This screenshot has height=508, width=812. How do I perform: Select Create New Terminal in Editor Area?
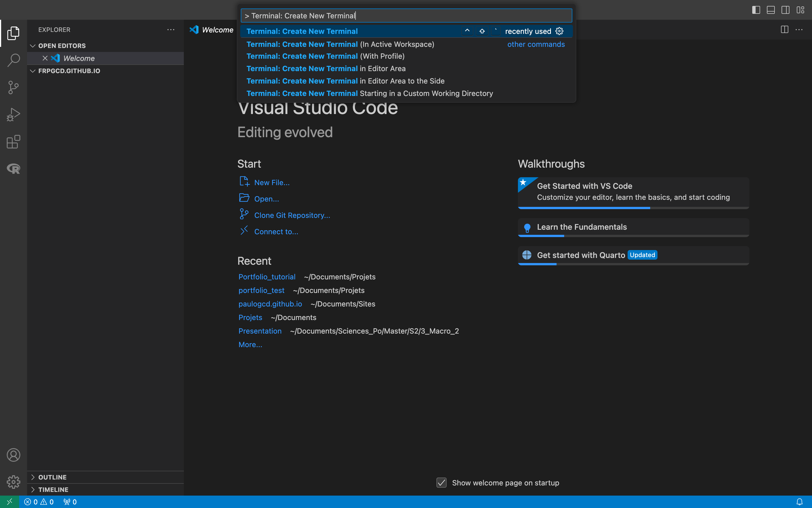(406, 69)
